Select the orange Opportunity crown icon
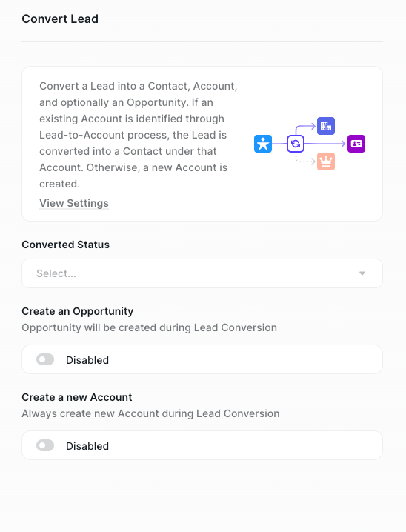This screenshot has width=406, height=532. (326, 162)
